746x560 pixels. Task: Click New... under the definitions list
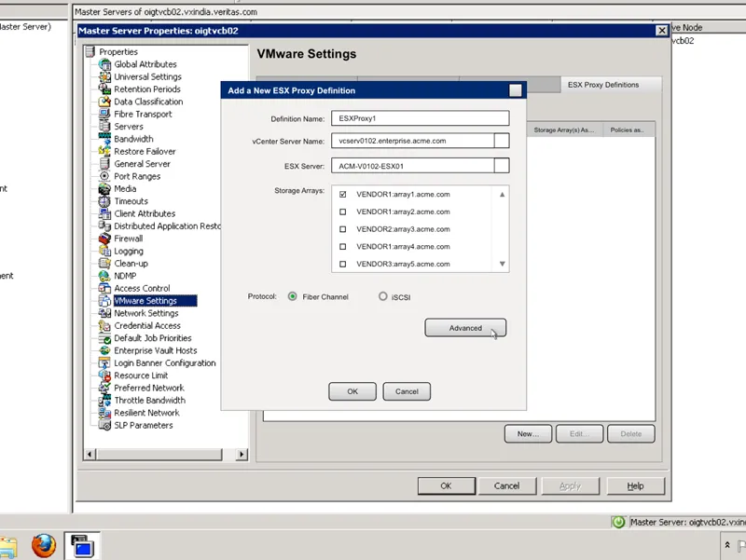pos(528,433)
